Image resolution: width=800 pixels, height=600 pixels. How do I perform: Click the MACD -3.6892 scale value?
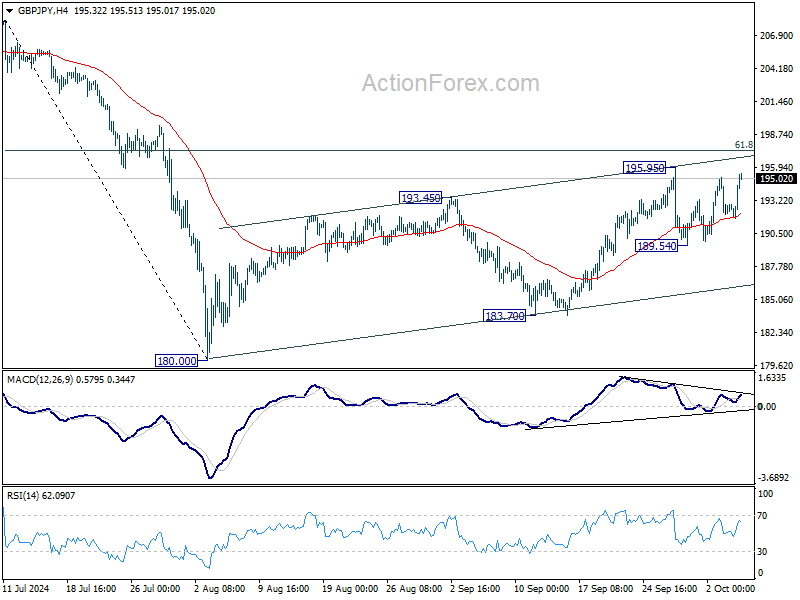tap(773, 478)
